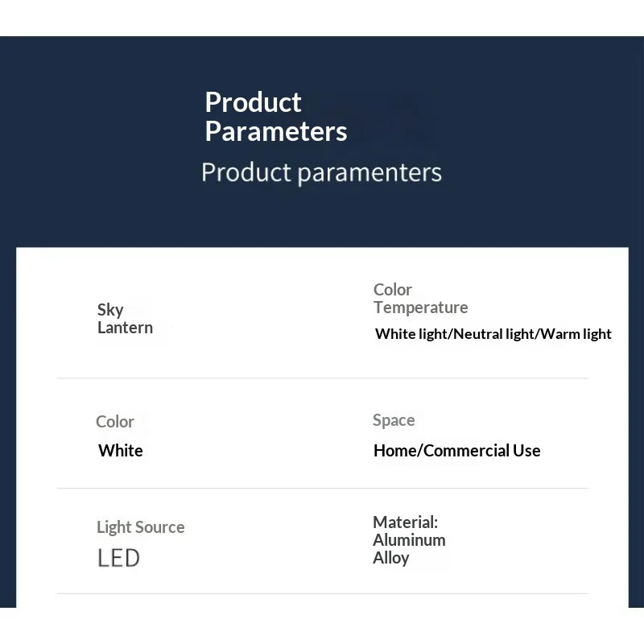This screenshot has height=644, width=644.
Task: Click the "Light Source" label
Action: (x=140, y=527)
